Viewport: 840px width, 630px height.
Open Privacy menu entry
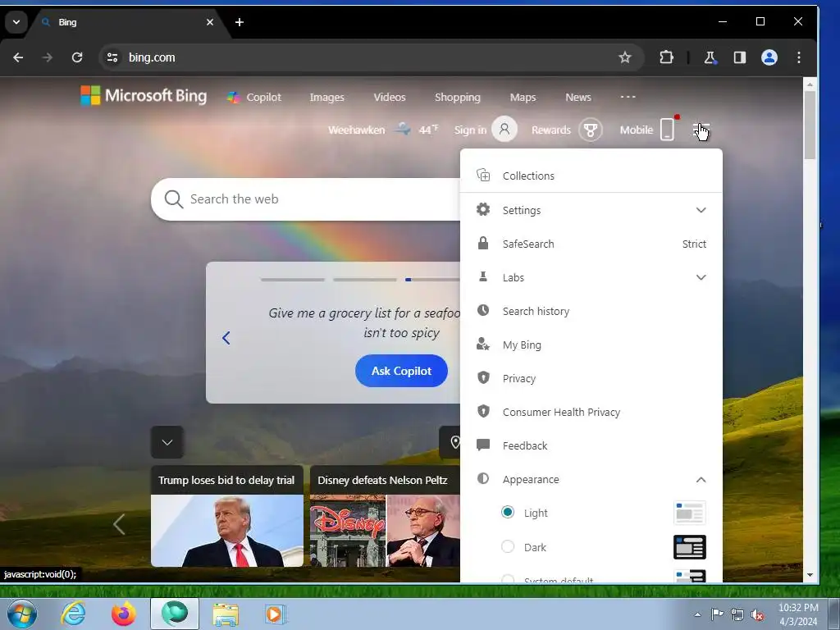tap(591, 379)
